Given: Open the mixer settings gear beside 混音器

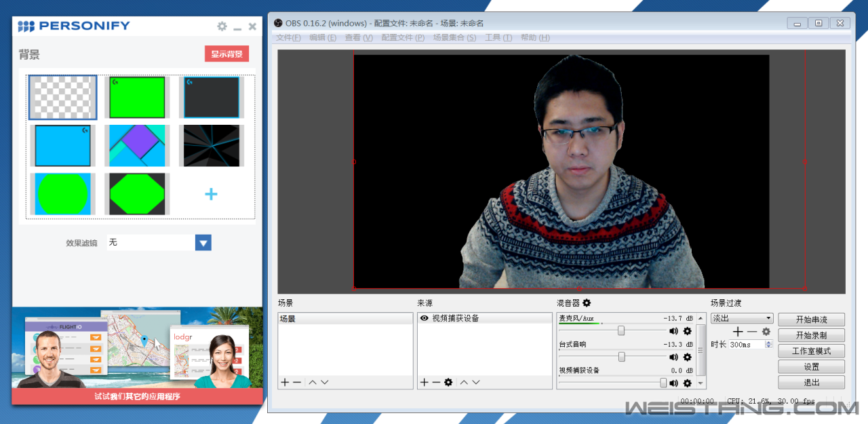Looking at the screenshot, I should tap(587, 303).
